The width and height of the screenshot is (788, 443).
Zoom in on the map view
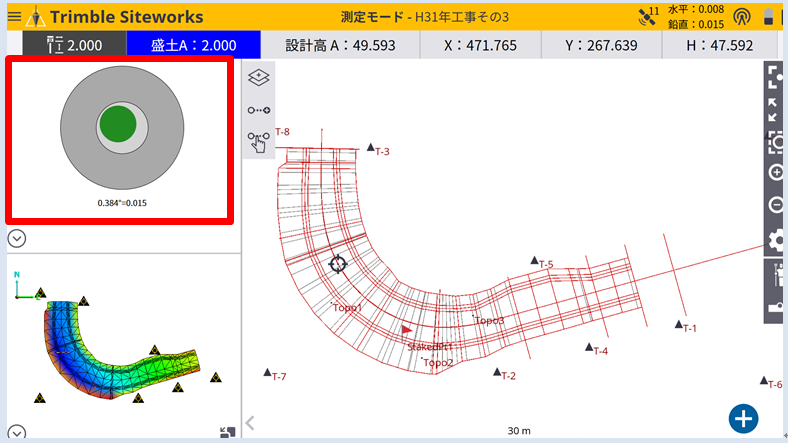[x=775, y=172]
